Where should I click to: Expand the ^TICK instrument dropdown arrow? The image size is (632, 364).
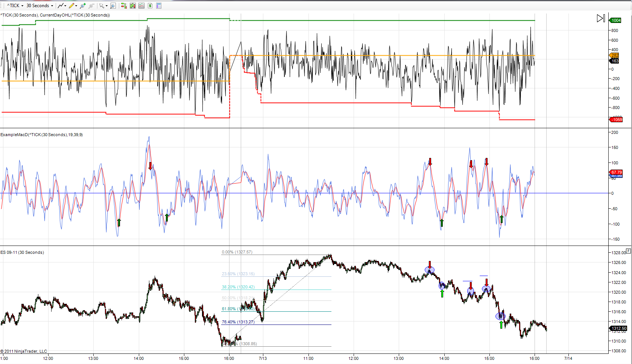pos(22,6)
